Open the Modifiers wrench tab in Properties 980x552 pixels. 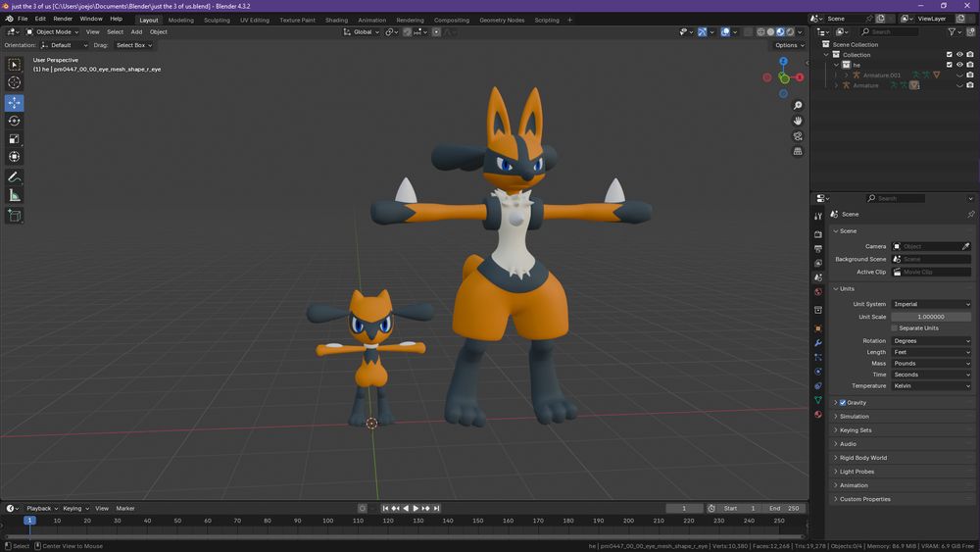pyautogui.click(x=818, y=342)
